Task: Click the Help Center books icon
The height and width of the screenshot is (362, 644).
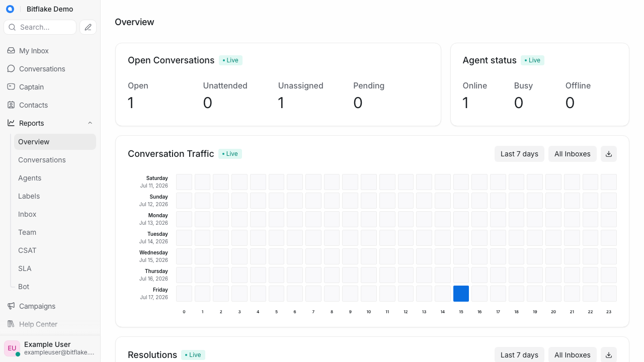Action: 11,324
